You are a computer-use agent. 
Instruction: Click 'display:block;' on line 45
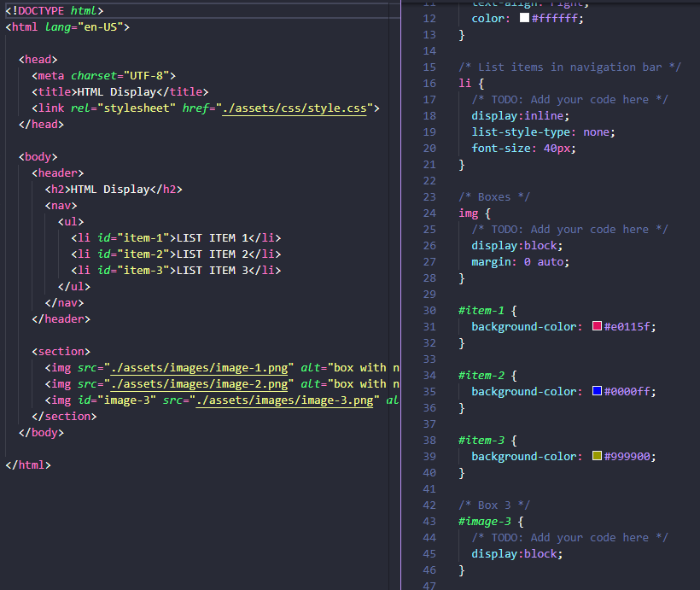(517, 554)
